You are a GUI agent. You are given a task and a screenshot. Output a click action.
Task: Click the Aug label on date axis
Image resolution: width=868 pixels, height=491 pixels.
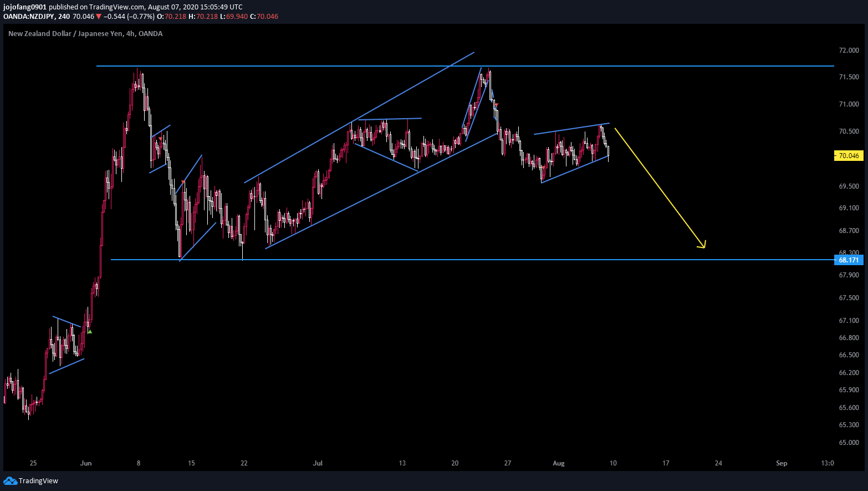559,463
